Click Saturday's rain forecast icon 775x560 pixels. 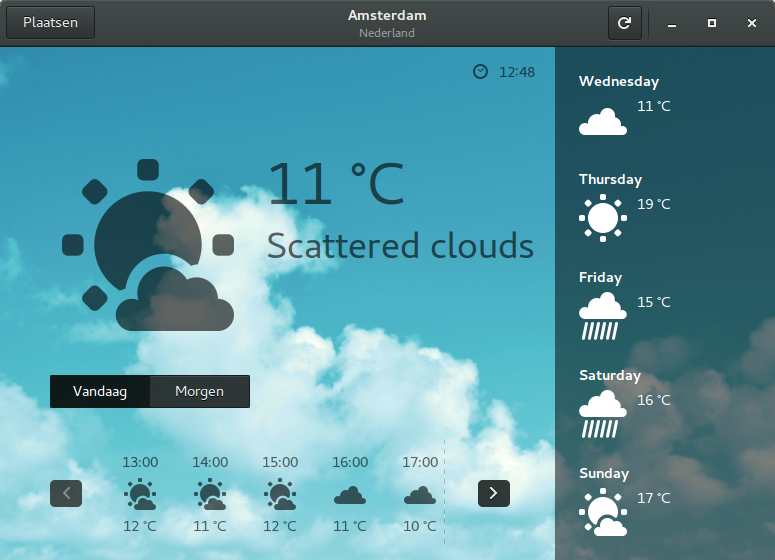(x=603, y=414)
